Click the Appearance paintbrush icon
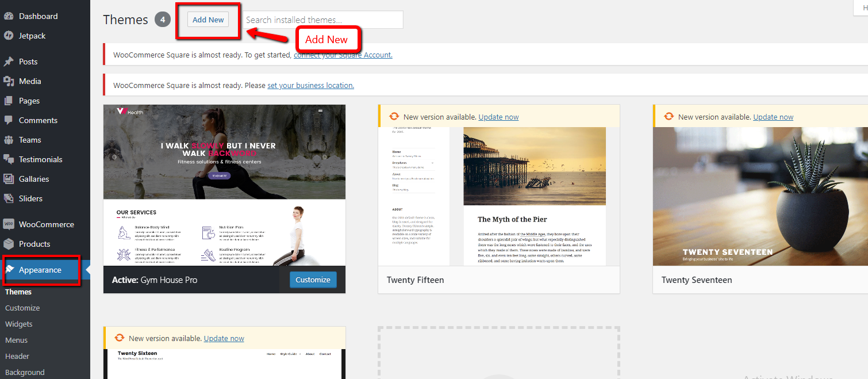Viewport: 868px width, 379px height. tap(10, 270)
